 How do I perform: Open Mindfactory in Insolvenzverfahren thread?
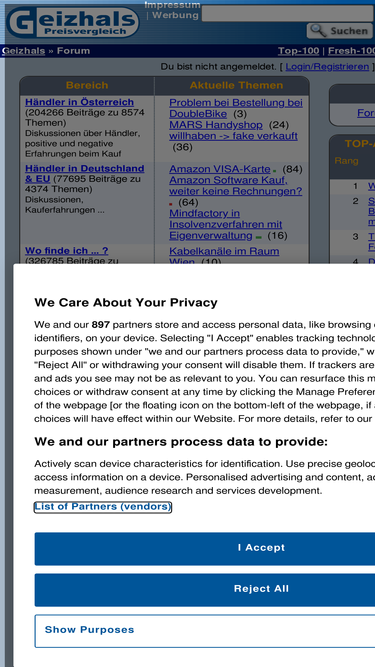click(225, 225)
